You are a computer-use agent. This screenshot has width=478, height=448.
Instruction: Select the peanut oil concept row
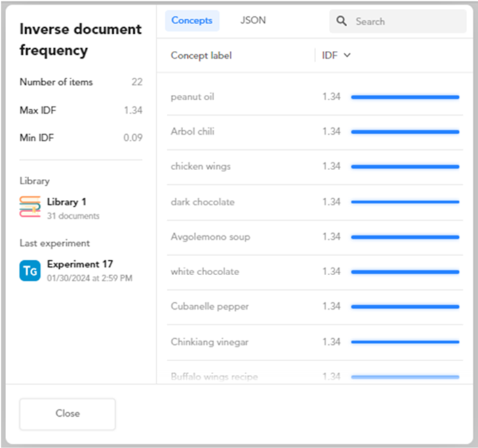(x=193, y=97)
